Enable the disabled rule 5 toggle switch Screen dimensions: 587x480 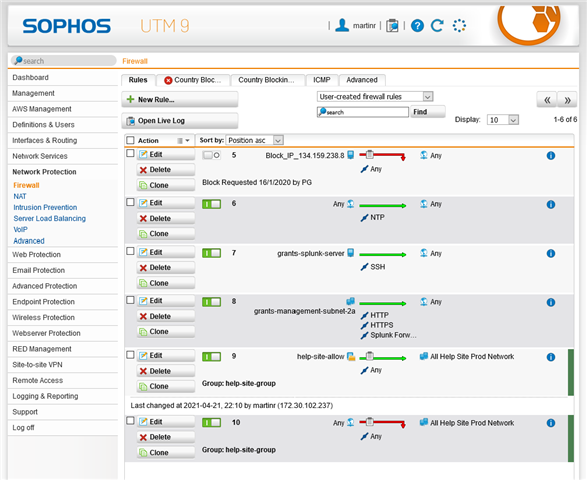pyautogui.click(x=212, y=155)
